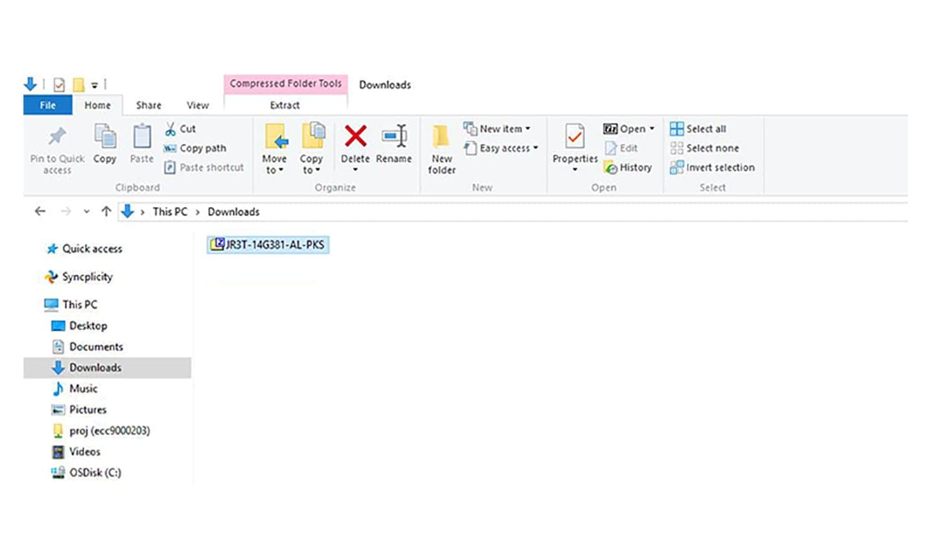The height and width of the screenshot is (560, 934).
Task: Switch to the View ribbon tab
Action: [x=197, y=105]
